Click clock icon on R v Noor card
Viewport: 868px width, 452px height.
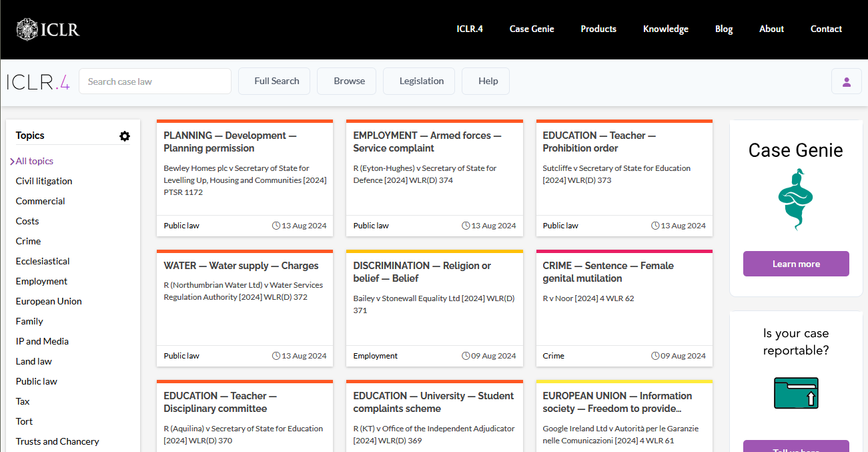(x=655, y=356)
